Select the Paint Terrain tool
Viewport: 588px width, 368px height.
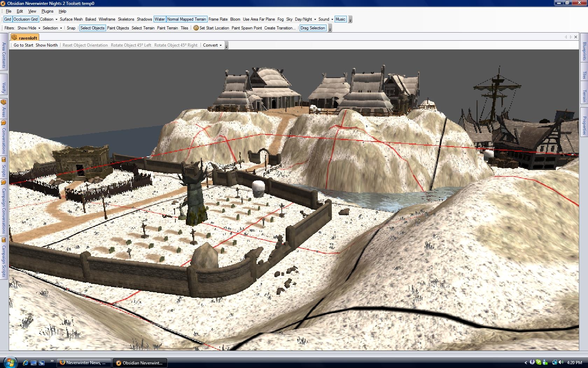[x=167, y=28]
